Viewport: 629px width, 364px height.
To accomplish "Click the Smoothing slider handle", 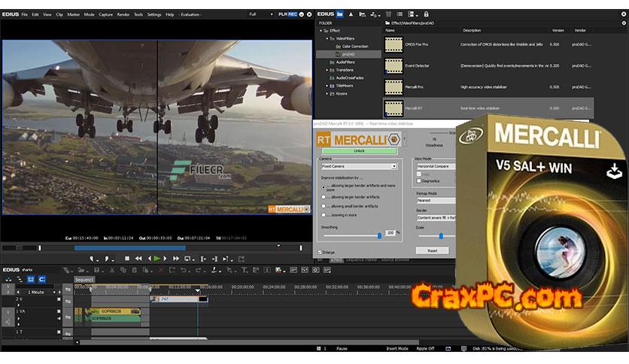I will pyautogui.click(x=379, y=235).
